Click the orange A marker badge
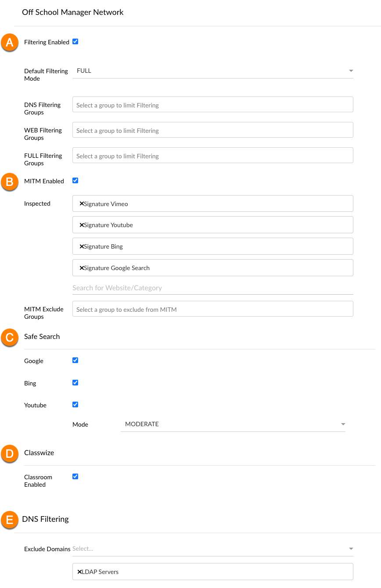The width and height of the screenshot is (381, 588). [10, 43]
